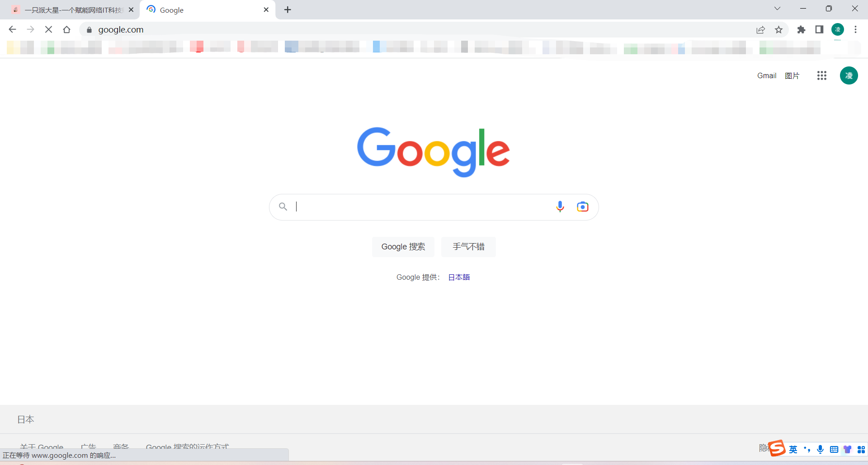Toggle the browser side panel

[819, 30]
